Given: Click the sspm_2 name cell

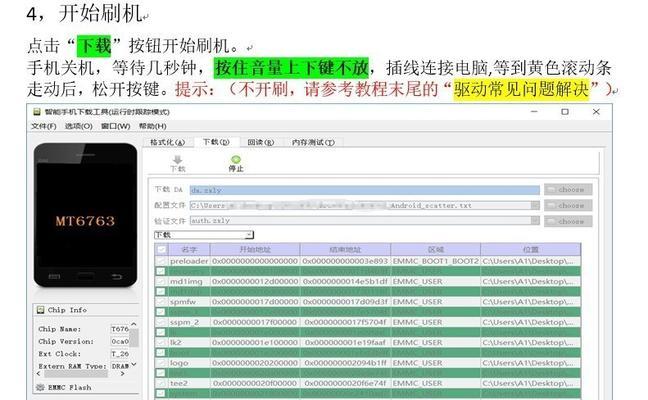Looking at the screenshot, I should (189, 322).
